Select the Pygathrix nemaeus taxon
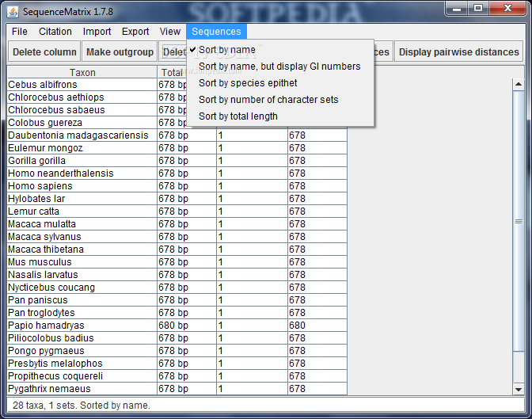Screen dimensions: 532x419 [82, 389]
